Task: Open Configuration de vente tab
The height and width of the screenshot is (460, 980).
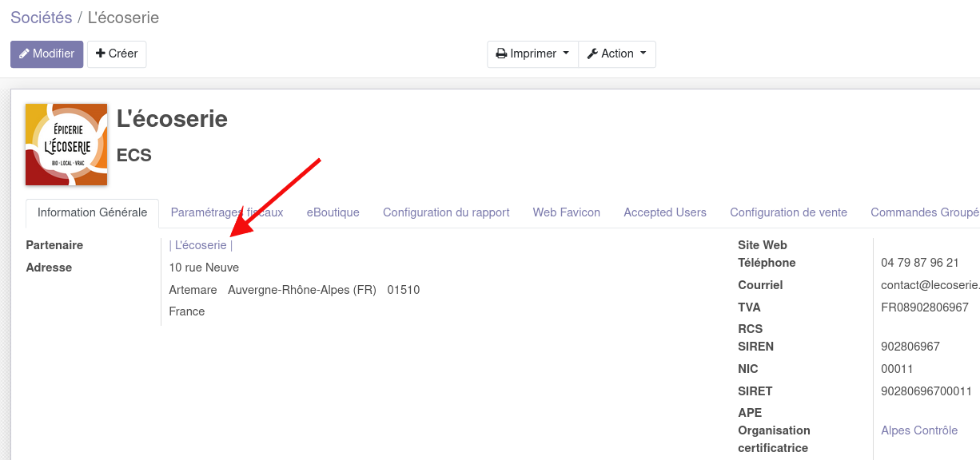Action: tap(788, 212)
